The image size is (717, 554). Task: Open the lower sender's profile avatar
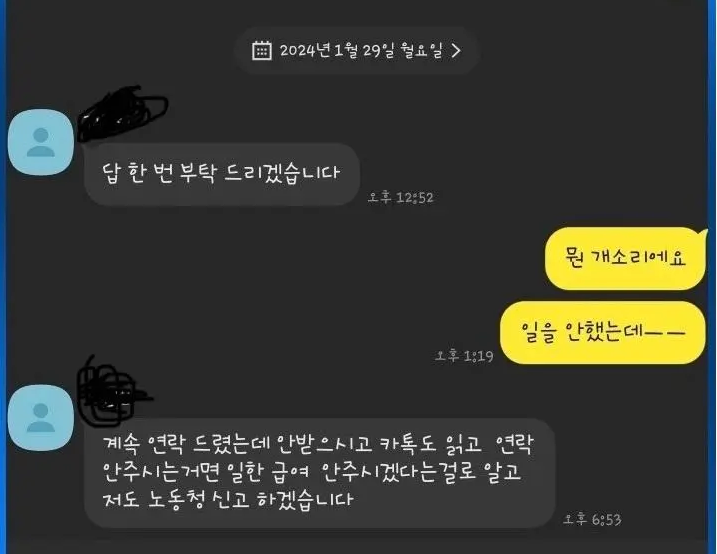point(41,417)
